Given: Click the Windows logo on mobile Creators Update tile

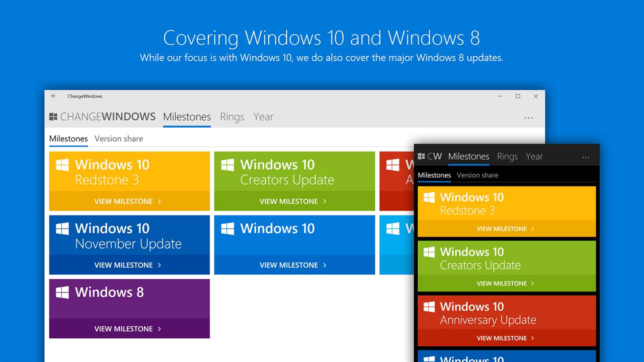Looking at the screenshot, I should [429, 252].
